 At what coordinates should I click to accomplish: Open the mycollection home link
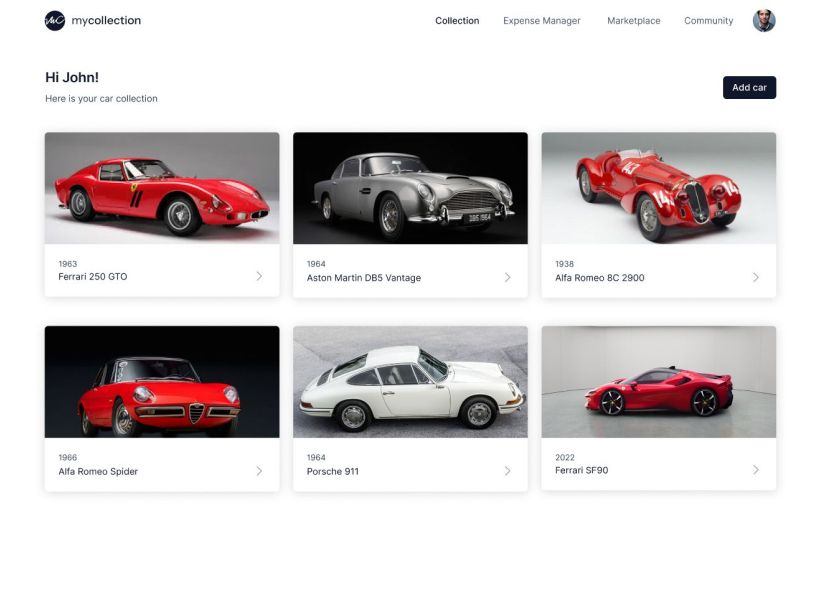106,20
